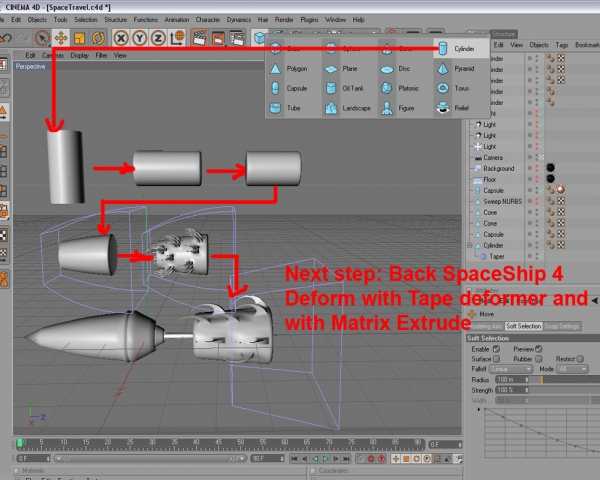
Task: Open the Render menu
Action: point(284,20)
